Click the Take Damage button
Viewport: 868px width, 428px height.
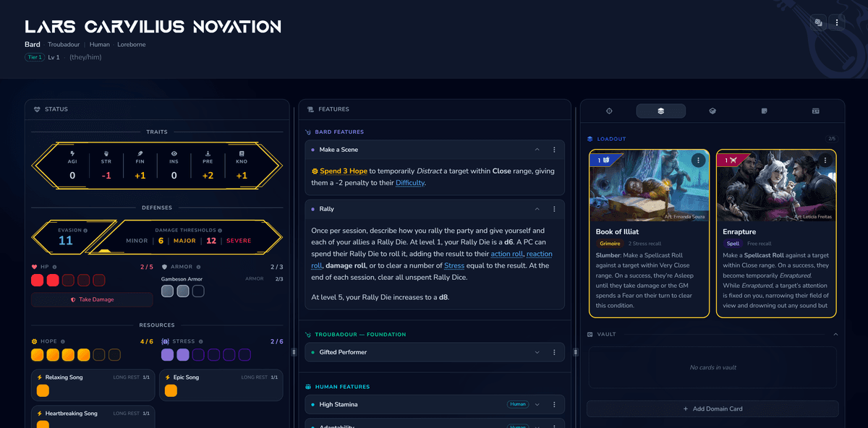(x=92, y=299)
